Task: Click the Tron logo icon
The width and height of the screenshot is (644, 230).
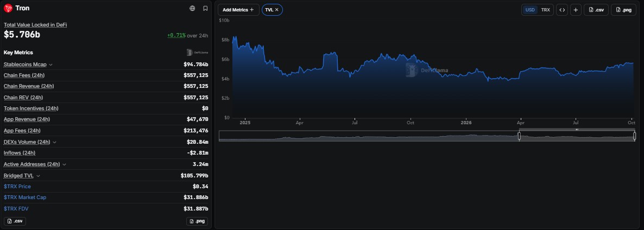Action: click(8, 8)
